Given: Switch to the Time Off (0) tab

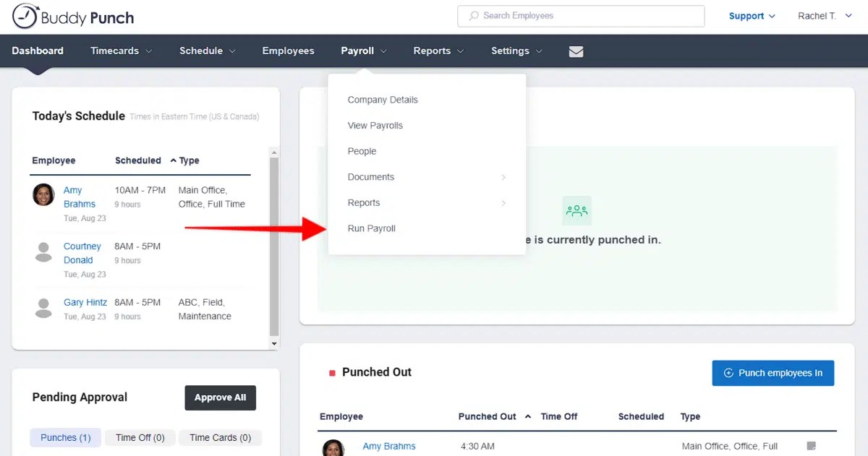Looking at the screenshot, I should (x=140, y=437).
